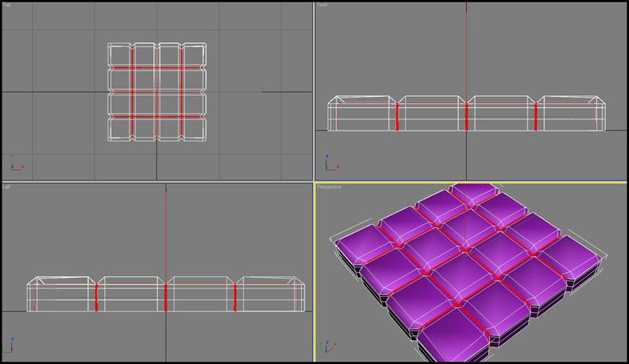This screenshot has height=364, width=629.
Task: Select the rightmost wireframe box in Left viewport
Action: pos(270,294)
